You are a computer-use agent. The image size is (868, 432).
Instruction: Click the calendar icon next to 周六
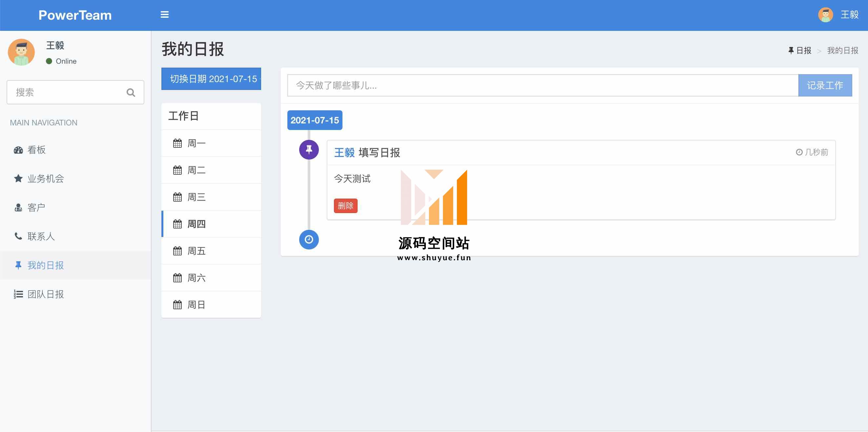(177, 278)
